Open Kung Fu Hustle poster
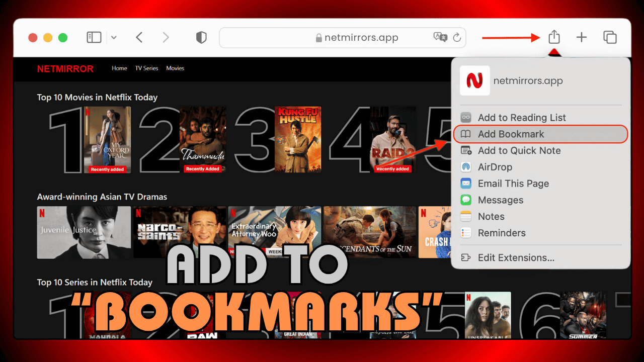644x362 pixels. point(298,140)
